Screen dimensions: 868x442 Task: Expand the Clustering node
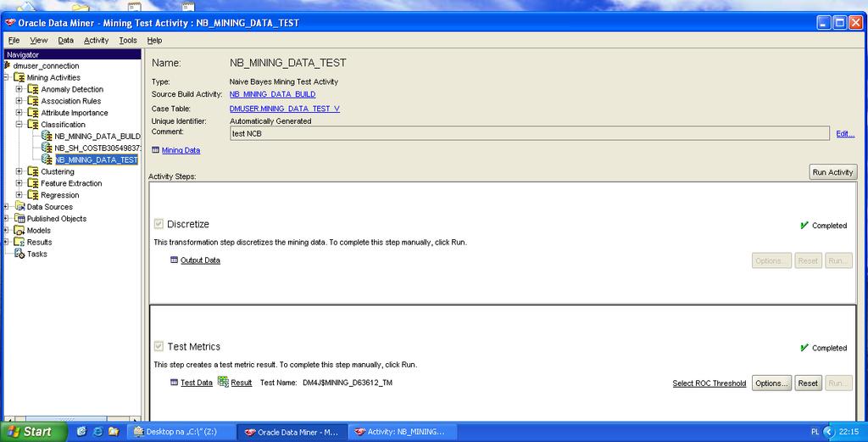(x=19, y=171)
